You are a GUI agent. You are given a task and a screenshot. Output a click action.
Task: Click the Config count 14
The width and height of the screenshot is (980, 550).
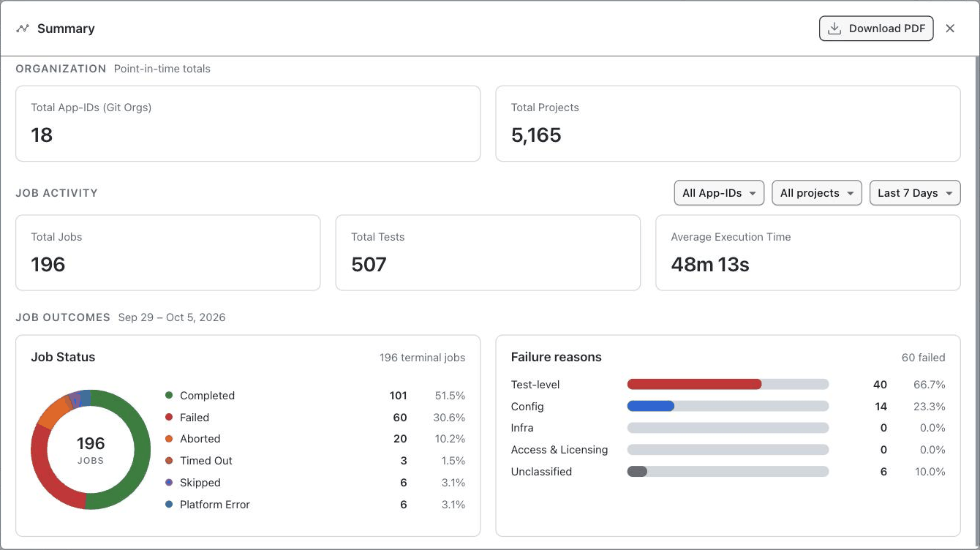click(x=881, y=407)
